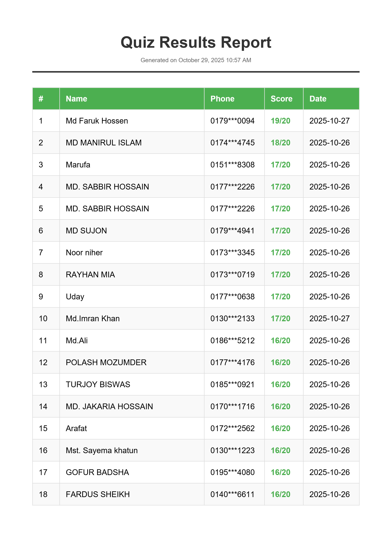This screenshot has height=554, width=392.
Task: Click the Md.Imran Khan date 2025-10-27
Action: point(329,318)
